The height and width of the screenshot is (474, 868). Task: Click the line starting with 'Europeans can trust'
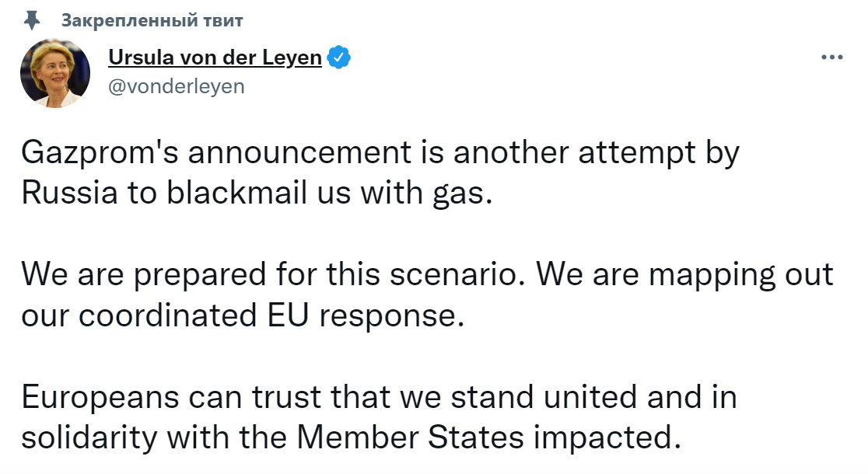tap(380, 398)
